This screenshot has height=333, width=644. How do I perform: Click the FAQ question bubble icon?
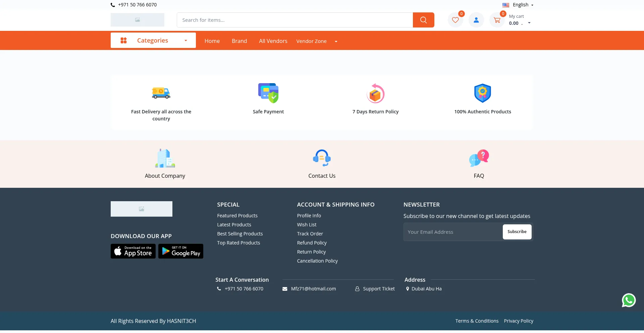pyautogui.click(x=479, y=158)
